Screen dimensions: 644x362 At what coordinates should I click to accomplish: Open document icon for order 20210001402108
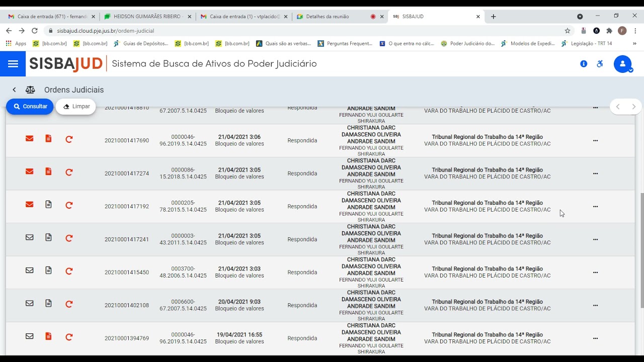(x=48, y=303)
